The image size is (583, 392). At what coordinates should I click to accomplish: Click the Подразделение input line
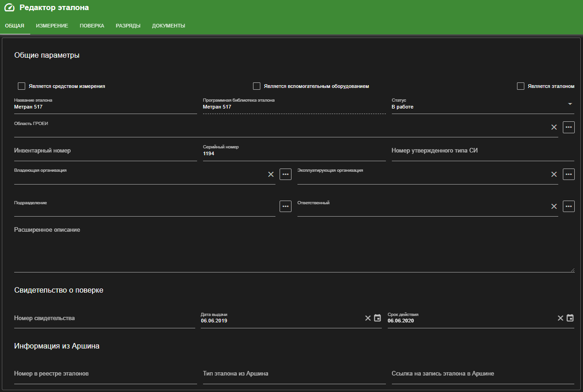(x=145, y=208)
